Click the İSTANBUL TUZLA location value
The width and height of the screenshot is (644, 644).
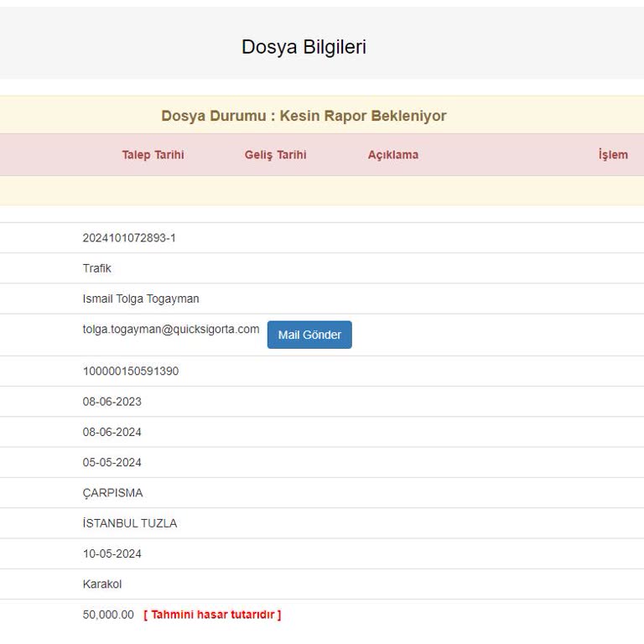pos(130,523)
